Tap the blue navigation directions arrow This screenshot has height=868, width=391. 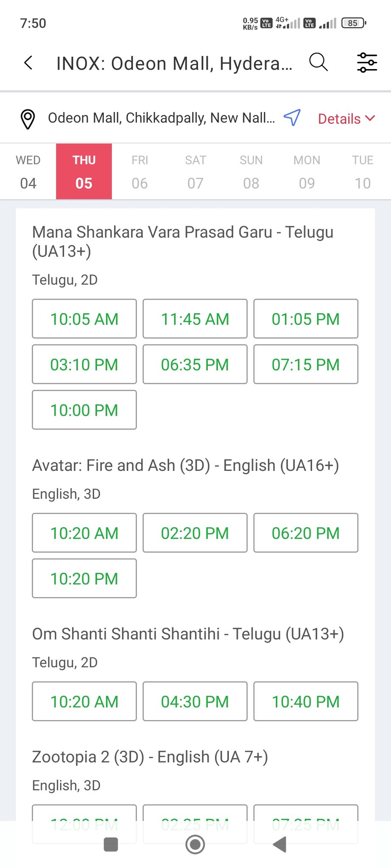(292, 117)
